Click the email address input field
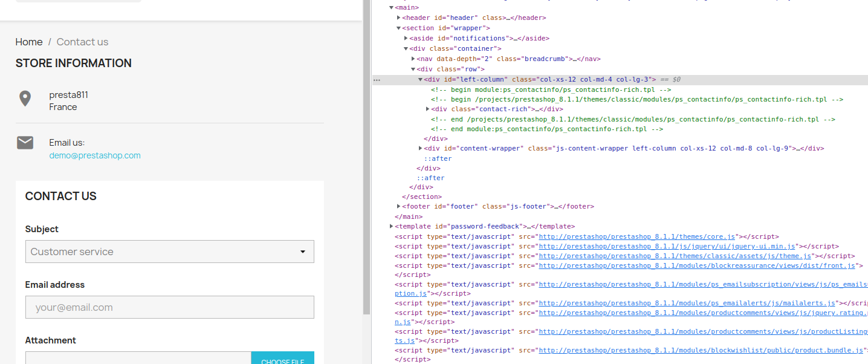 point(169,307)
